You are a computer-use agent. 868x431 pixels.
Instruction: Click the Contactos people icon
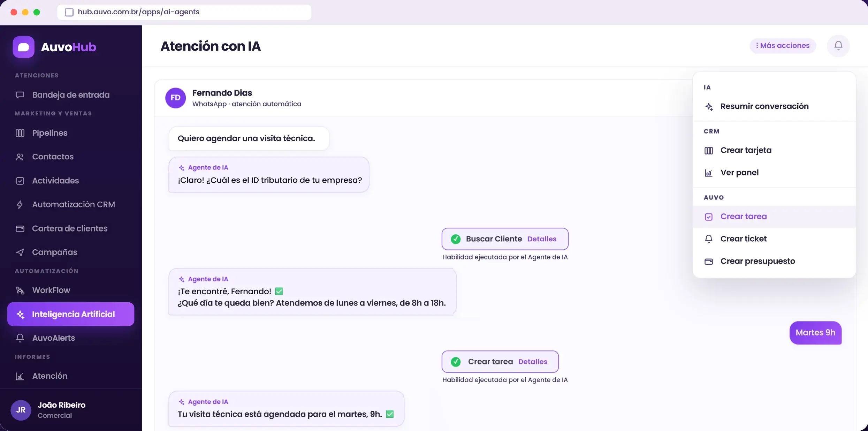(20, 157)
